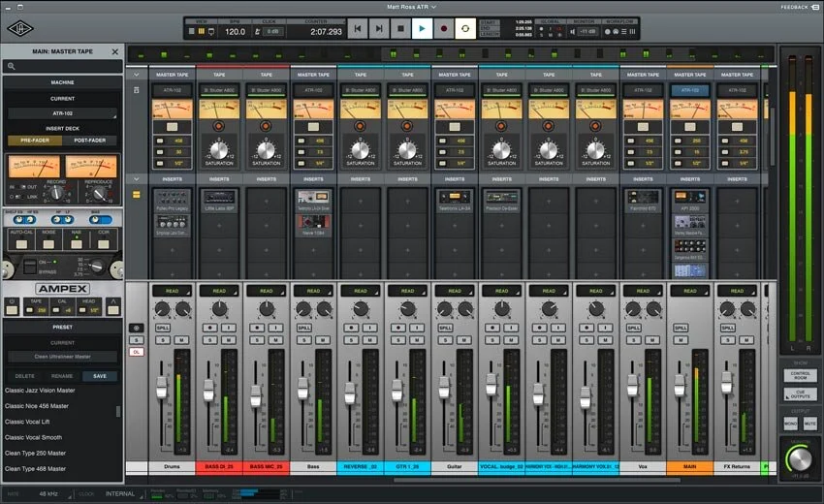Click the third view icon under VIEW

tap(211, 32)
